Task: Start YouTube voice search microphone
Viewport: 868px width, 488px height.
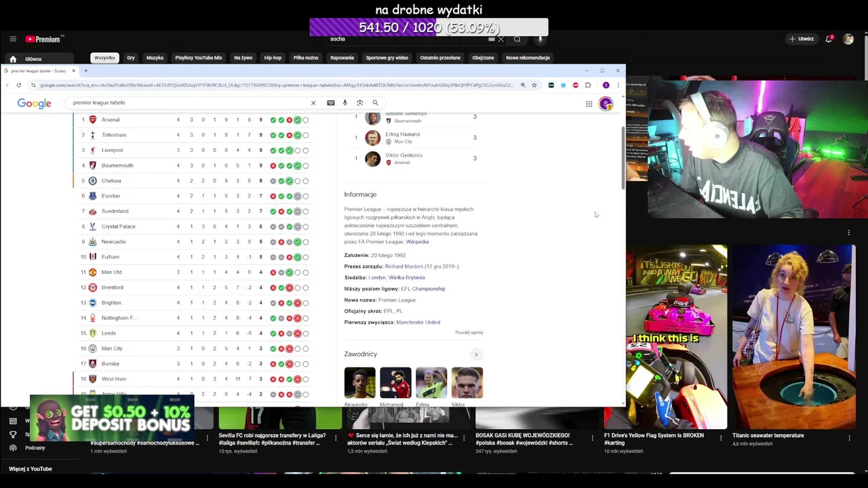Action: pos(540,39)
